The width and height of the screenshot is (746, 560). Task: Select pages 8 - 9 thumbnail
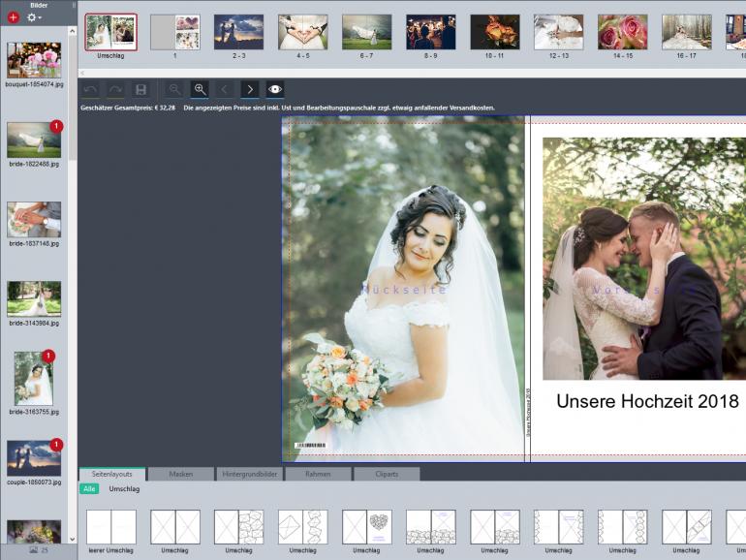click(x=431, y=32)
